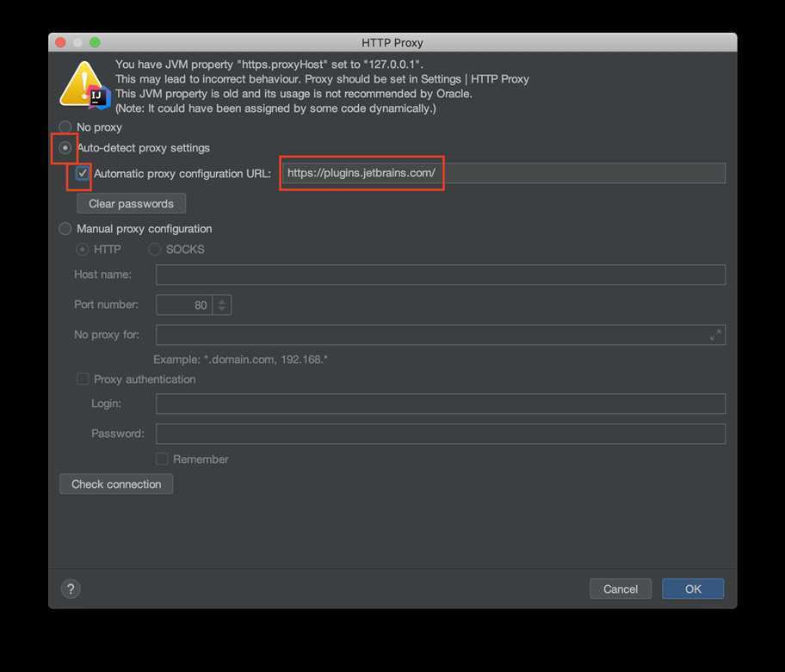Click the Port number field
785x672 pixels.
pyautogui.click(x=184, y=305)
